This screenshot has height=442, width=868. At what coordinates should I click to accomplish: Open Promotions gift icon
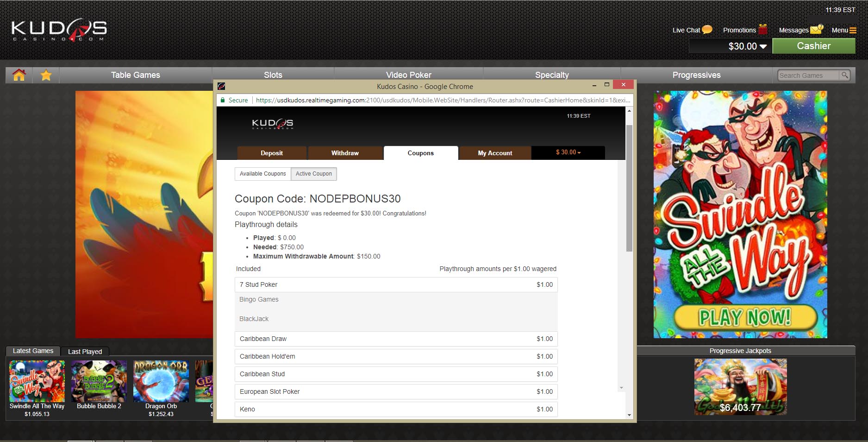click(763, 29)
